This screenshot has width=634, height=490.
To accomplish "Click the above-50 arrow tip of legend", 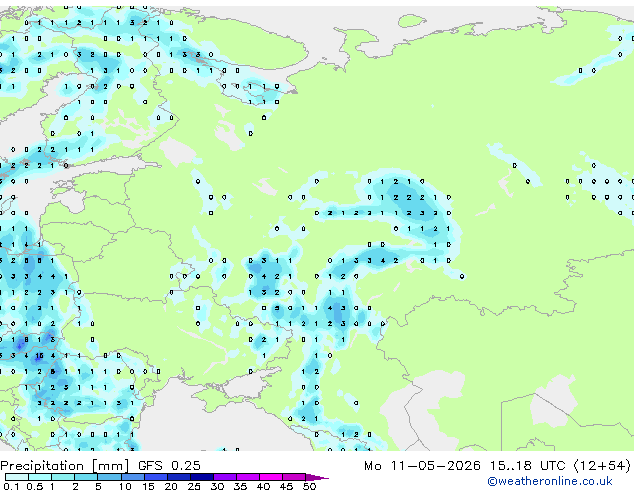I will coord(317,478).
